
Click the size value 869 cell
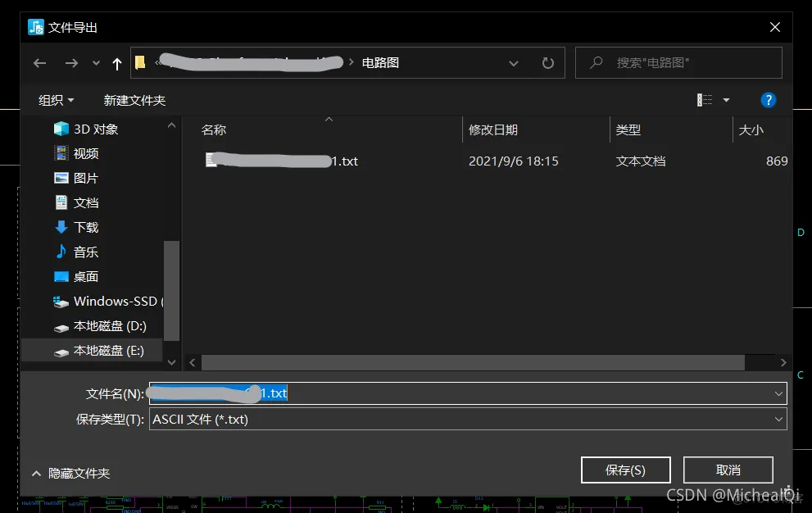click(777, 161)
